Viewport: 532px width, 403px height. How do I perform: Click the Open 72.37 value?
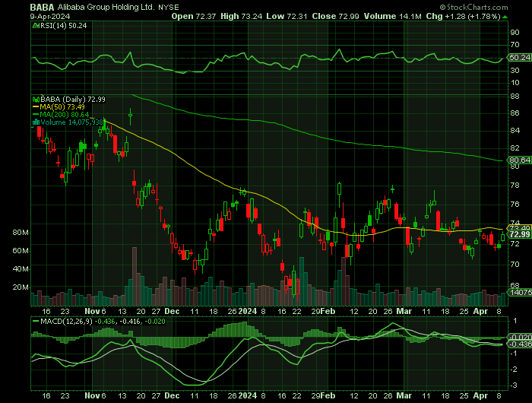coord(193,16)
